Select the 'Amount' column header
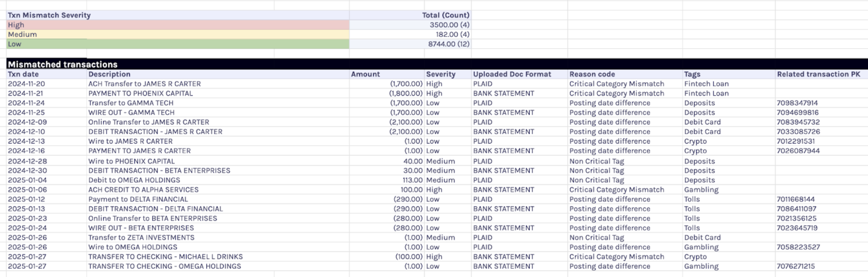 tap(387, 74)
